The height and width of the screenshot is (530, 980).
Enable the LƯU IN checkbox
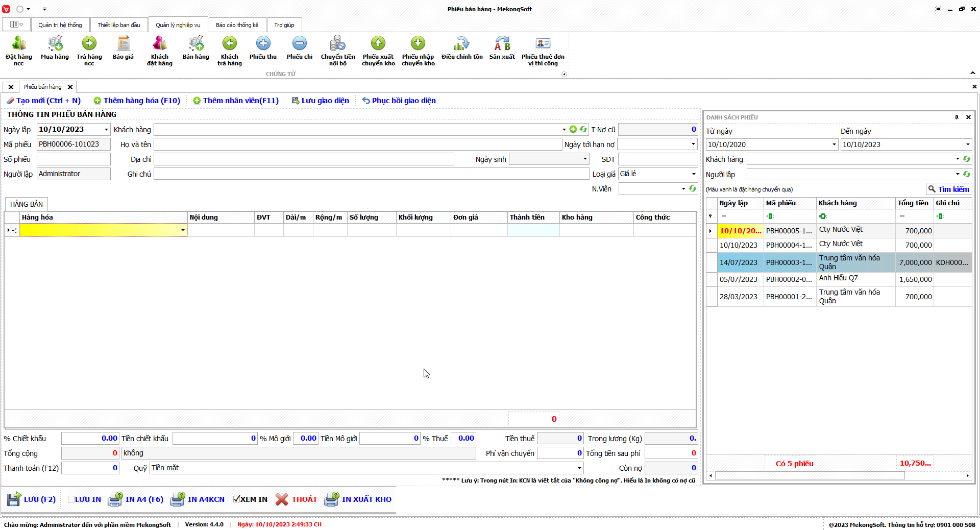[71, 499]
